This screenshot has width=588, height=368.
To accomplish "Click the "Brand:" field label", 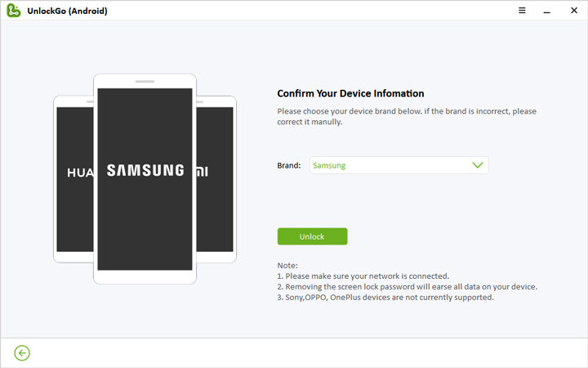I will pos(289,165).
